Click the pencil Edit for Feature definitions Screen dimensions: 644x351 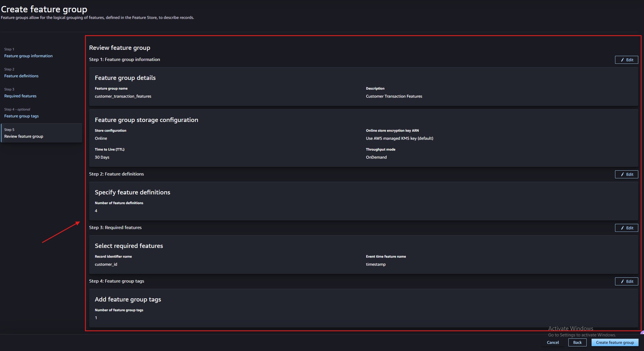pyautogui.click(x=626, y=174)
